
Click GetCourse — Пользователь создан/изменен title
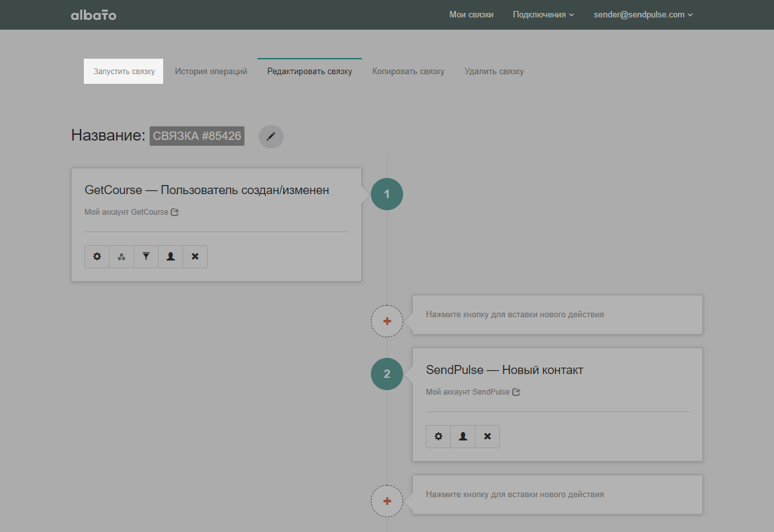(x=207, y=190)
